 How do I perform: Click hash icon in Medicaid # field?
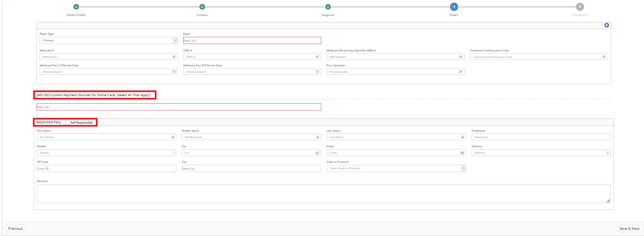pos(174,57)
